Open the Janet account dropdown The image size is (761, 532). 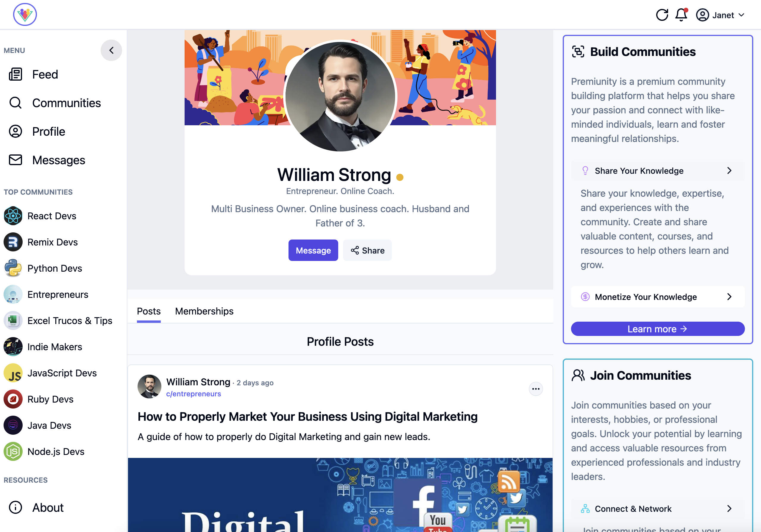[x=721, y=15]
